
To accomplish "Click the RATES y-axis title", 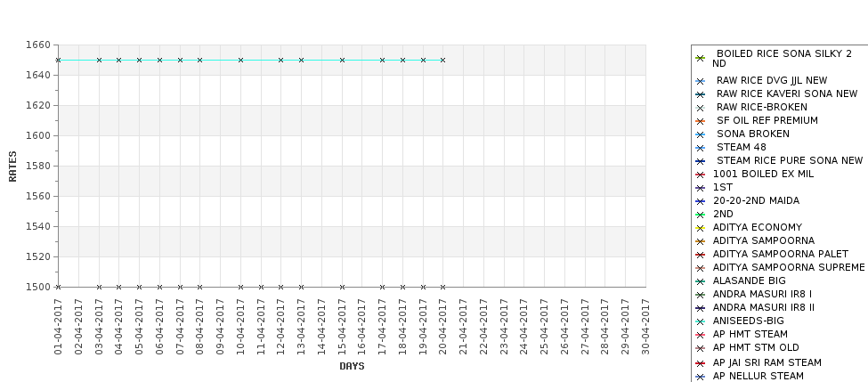I will tap(12, 167).
